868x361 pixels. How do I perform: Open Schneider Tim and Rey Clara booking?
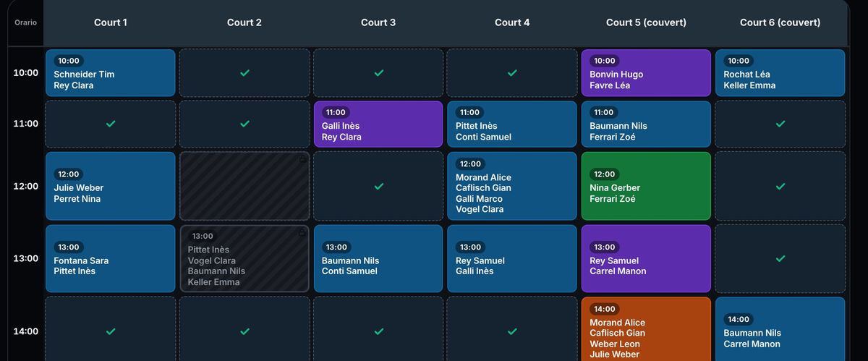pyautogui.click(x=111, y=73)
